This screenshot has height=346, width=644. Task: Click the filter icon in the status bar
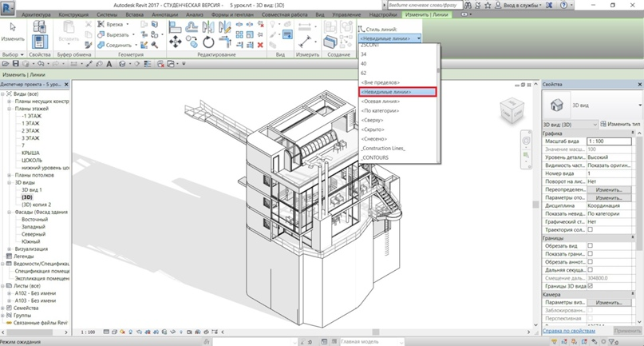coord(611,342)
